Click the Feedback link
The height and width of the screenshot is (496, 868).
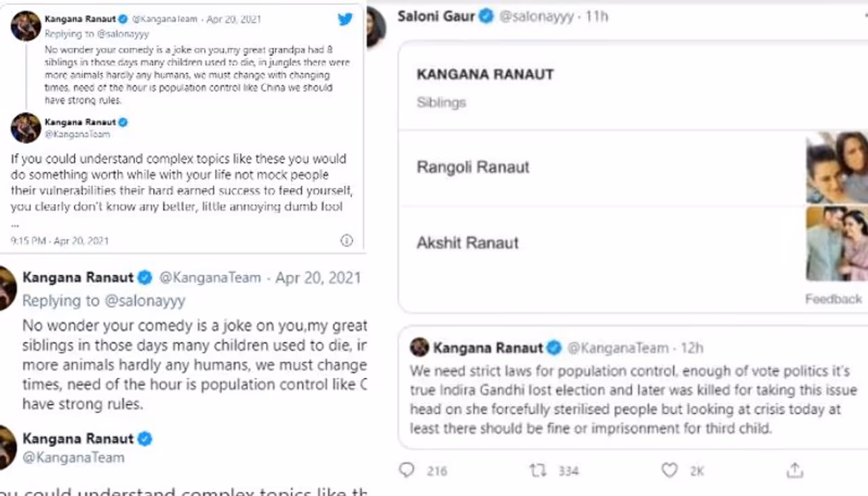click(833, 299)
